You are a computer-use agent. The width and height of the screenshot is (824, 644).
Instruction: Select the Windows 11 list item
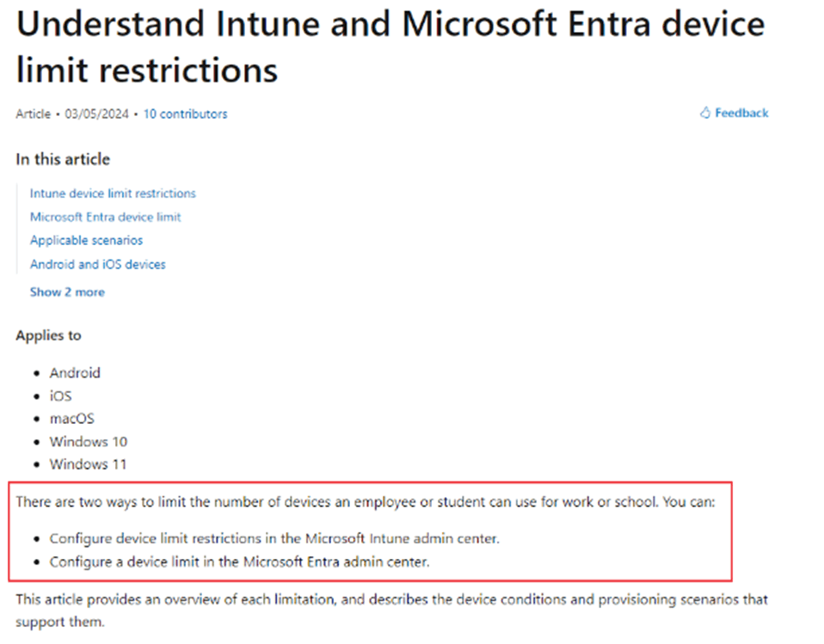[89, 464]
